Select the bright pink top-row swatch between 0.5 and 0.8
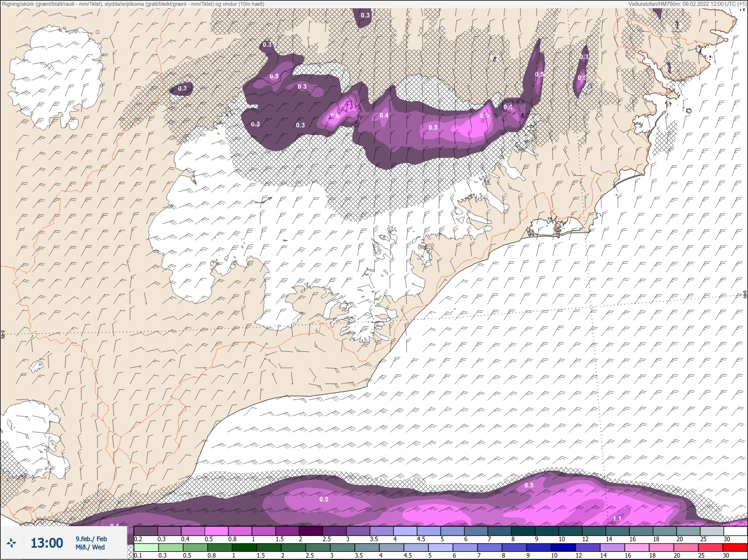 coord(217,531)
